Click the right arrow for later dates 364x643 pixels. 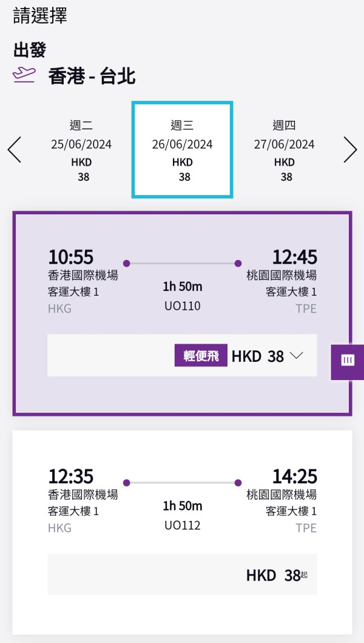coord(351,149)
